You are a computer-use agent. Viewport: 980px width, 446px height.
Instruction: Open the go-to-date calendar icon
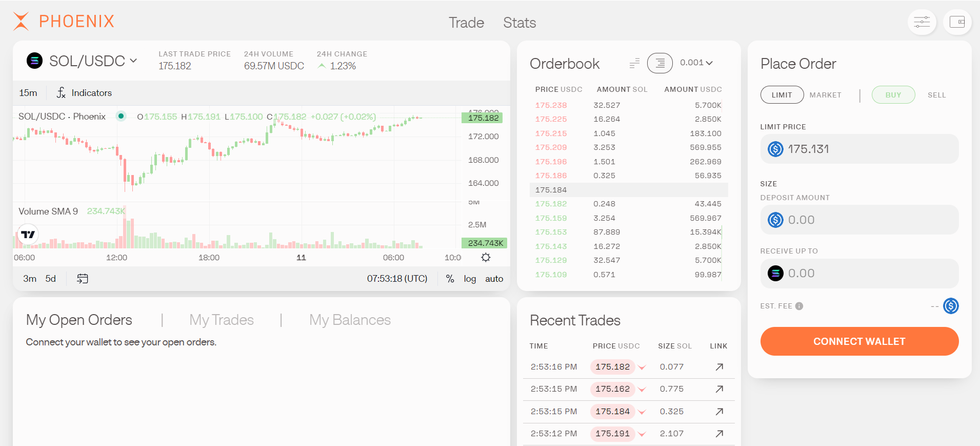pyautogui.click(x=83, y=279)
